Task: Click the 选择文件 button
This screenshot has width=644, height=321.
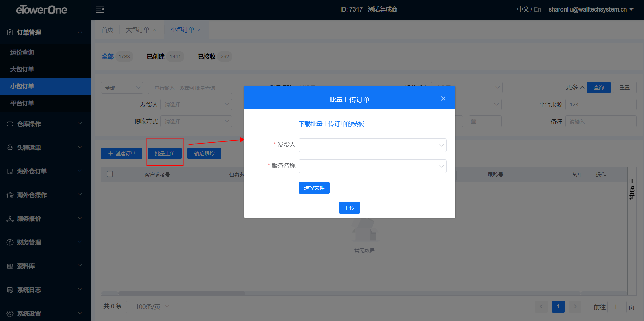Action: click(x=314, y=188)
